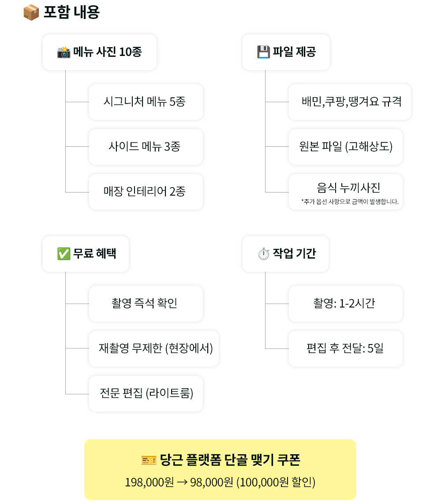This screenshot has width=441, height=504.
Task: Select 원본 파일 (고해상도) item
Action: point(345,147)
